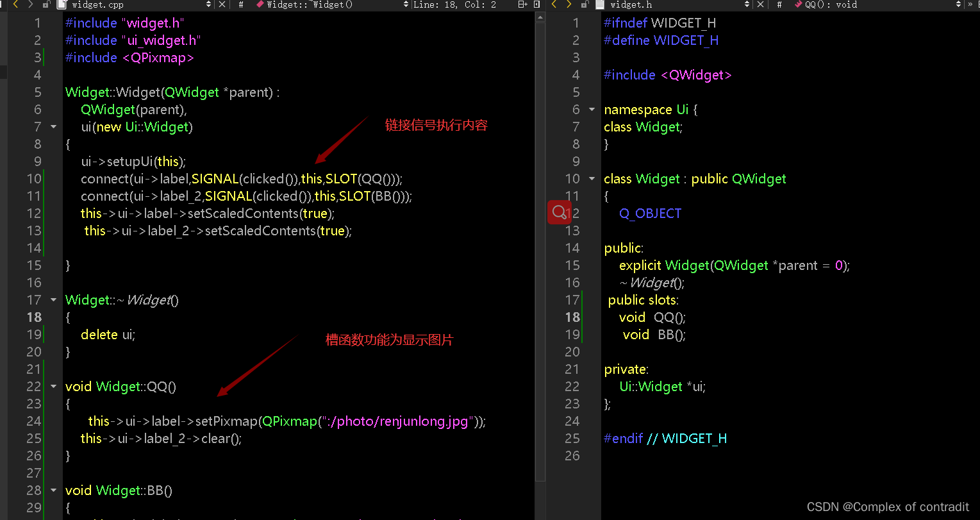Go forward in the widget.h editor pane

[x=569, y=4]
